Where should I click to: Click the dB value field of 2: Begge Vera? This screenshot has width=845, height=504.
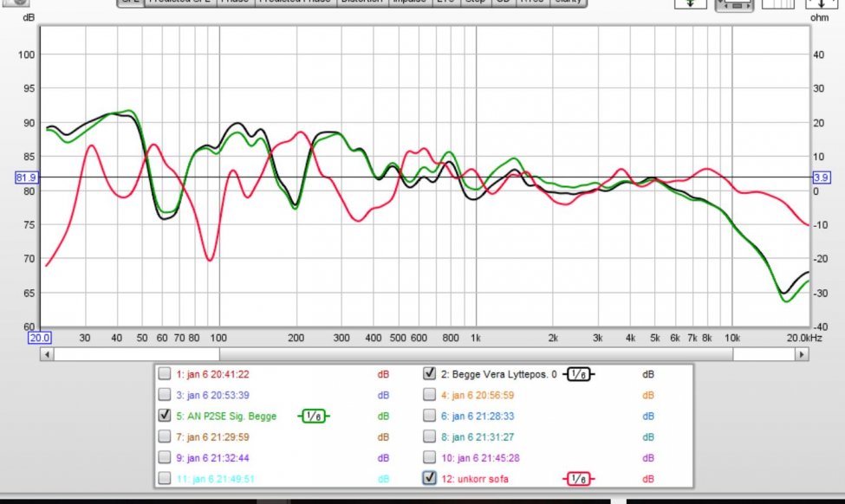click(x=648, y=374)
